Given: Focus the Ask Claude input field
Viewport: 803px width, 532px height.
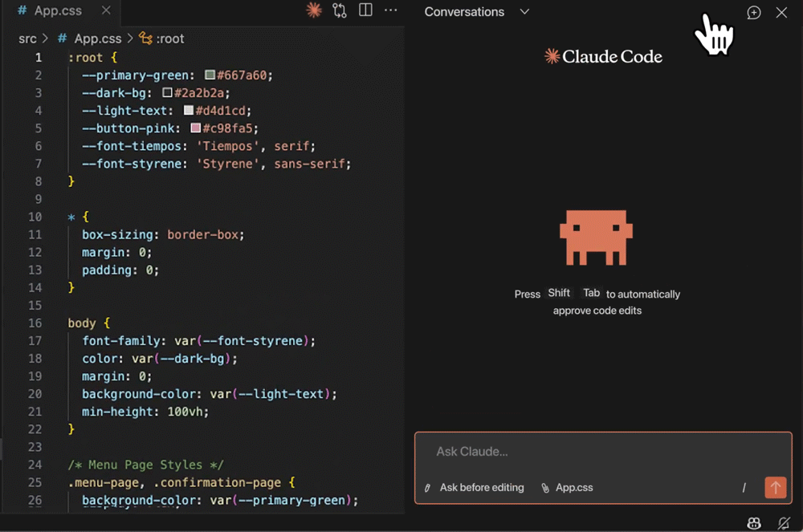Looking at the screenshot, I should click(x=602, y=452).
